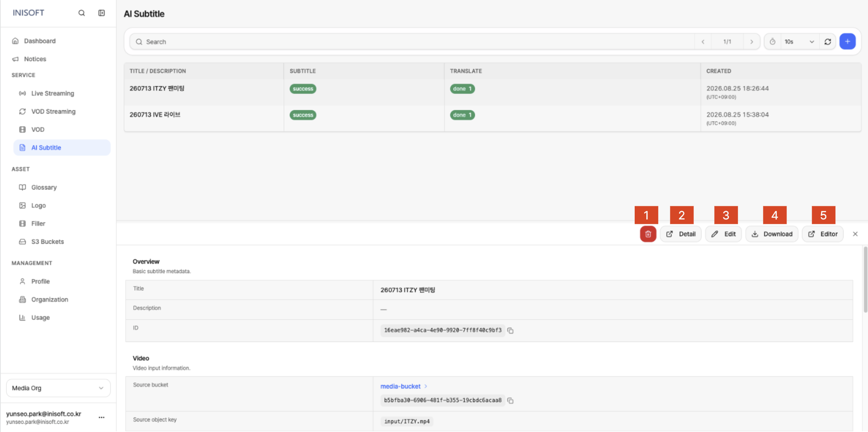Click the Edit button
Viewport: 868px width, 432px height.
723,234
